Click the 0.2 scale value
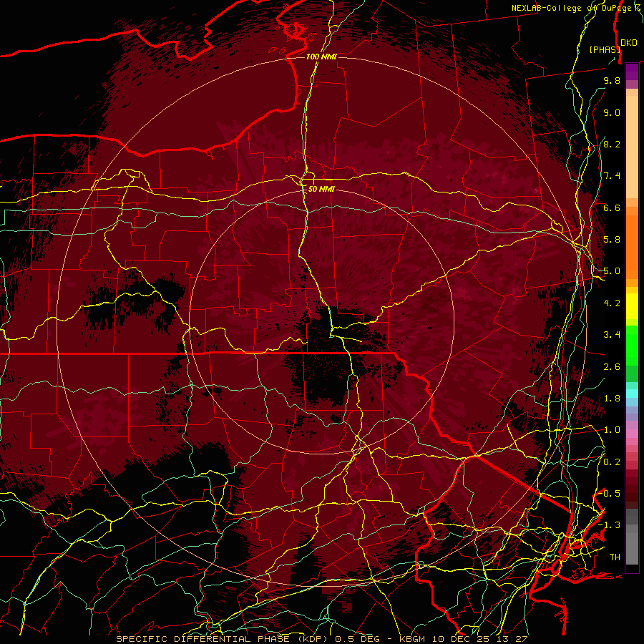644x644 pixels. pos(612,462)
